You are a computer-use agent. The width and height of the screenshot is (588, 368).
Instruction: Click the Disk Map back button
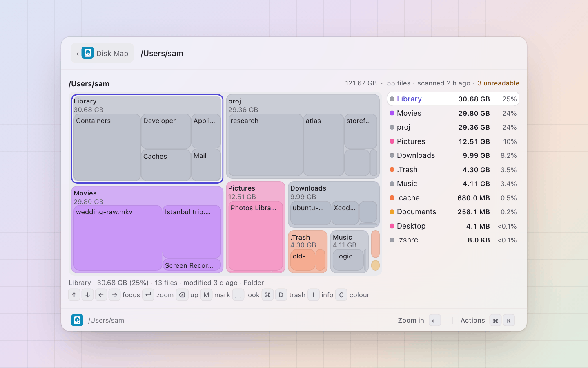(x=102, y=53)
